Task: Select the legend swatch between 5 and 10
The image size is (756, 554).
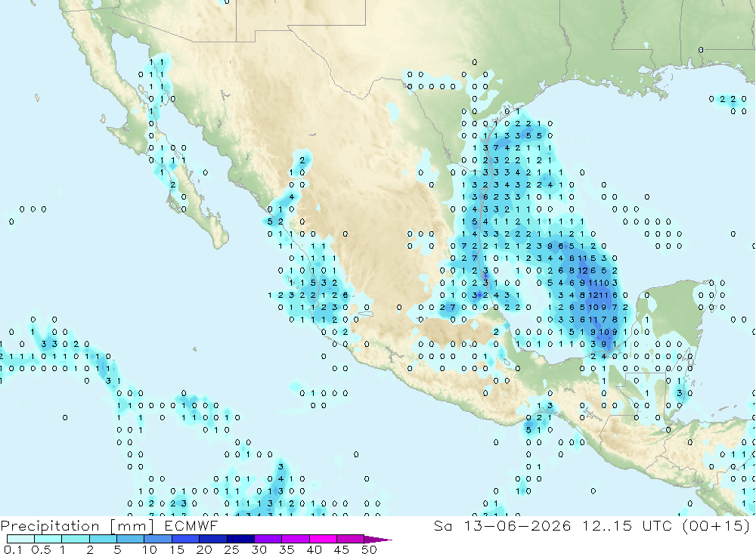Action: pos(131,539)
